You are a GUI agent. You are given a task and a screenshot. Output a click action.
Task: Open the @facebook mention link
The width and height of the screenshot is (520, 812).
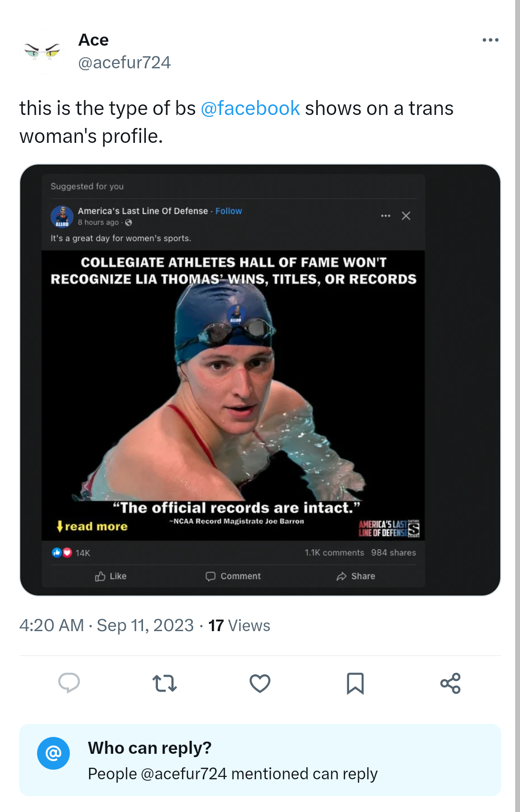pos(250,108)
